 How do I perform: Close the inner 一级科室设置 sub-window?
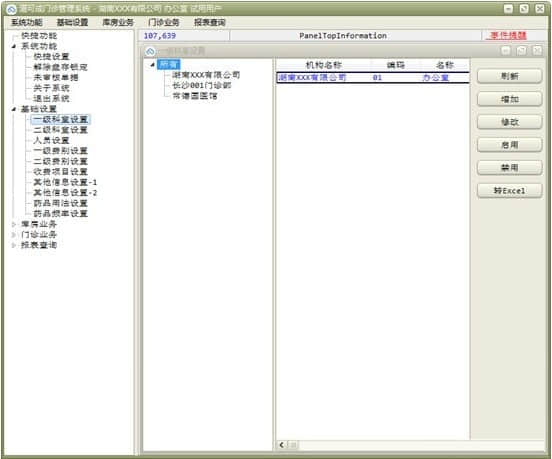(537, 51)
